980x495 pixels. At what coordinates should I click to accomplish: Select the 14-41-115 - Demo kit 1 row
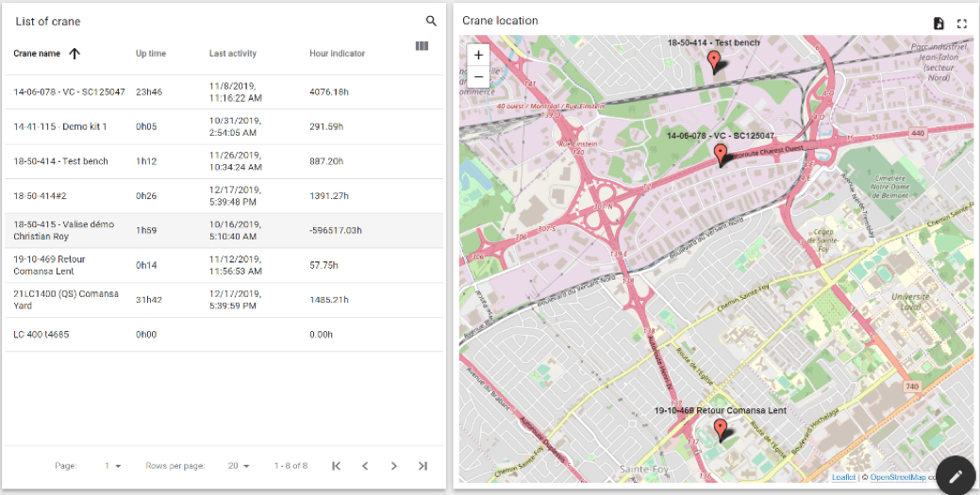[60, 126]
